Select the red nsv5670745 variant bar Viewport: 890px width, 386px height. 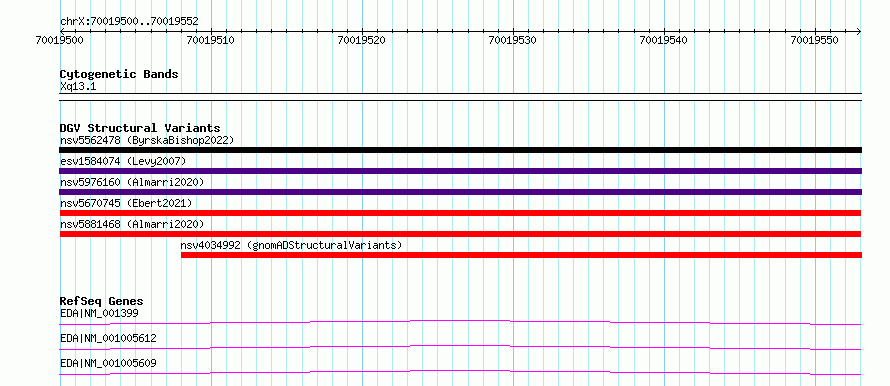(x=460, y=213)
